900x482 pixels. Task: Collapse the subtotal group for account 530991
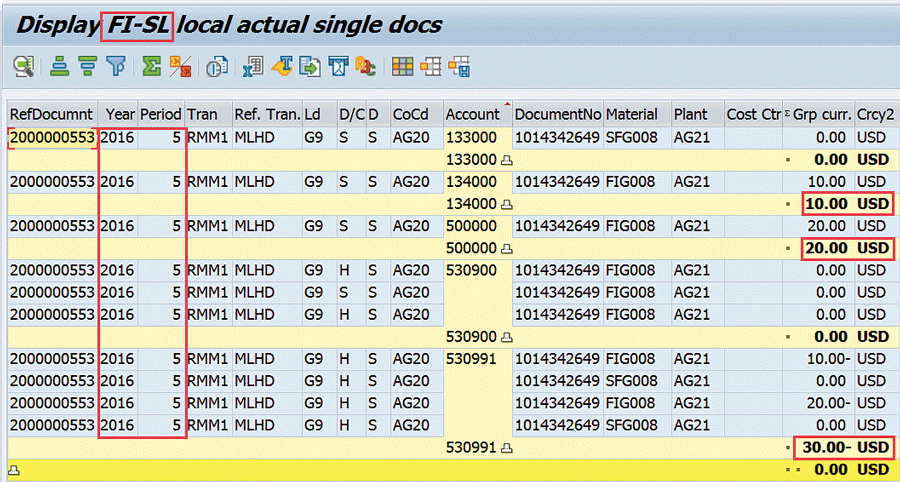point(506,448)
